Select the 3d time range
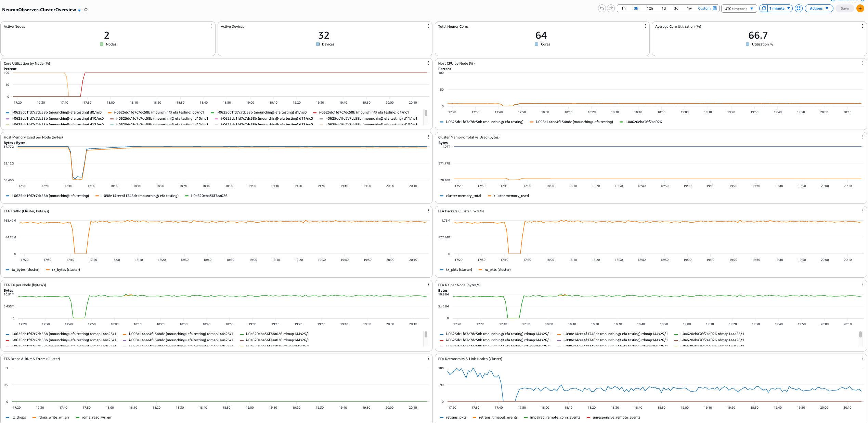This screenshot has height=423, width=868. click(x=676, y=9)
